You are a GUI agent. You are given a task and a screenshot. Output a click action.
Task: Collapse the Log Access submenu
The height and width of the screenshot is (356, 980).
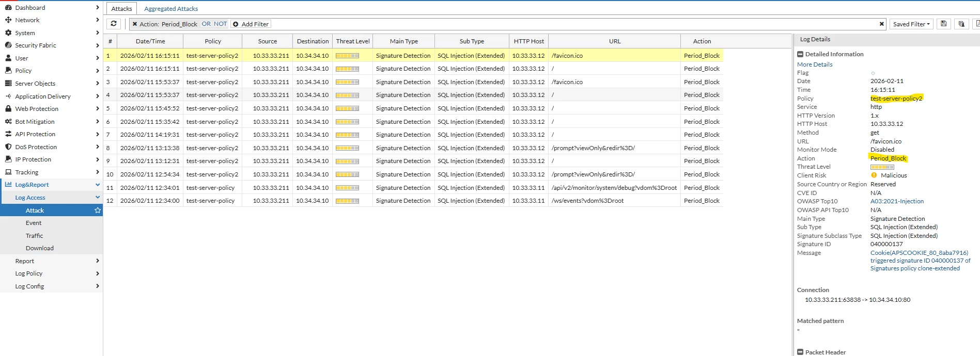point(98,198)
